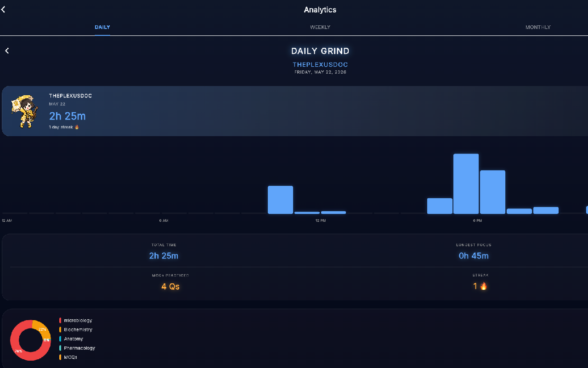The width and height of the screenshot is (588, 368).
Task: Click the red microbiology legend swatch
Action: point(60,320)
